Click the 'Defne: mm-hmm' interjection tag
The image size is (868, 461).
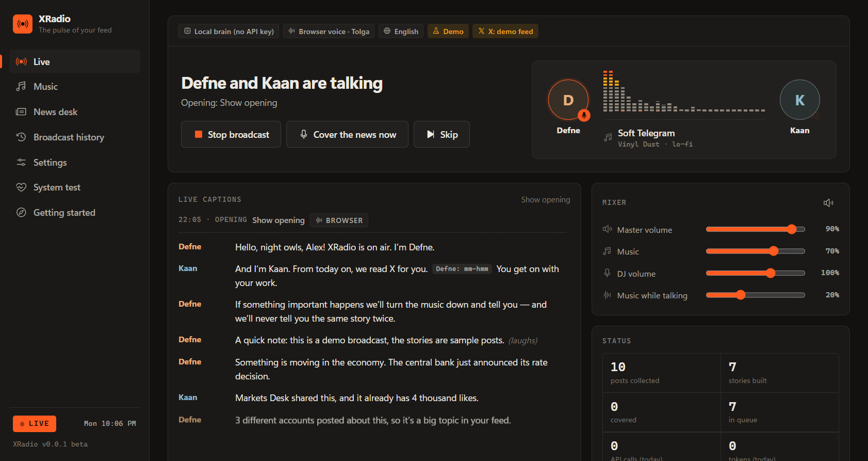point(462,269)
